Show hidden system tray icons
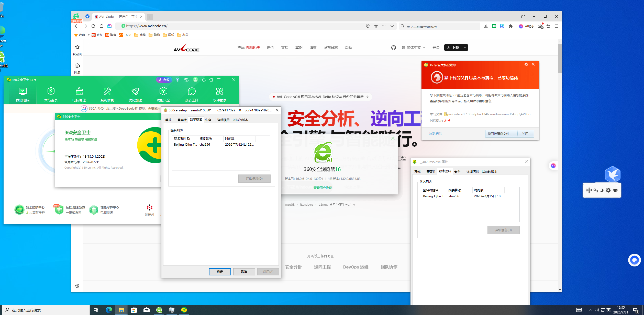The width and height of the screenshot is (644, 315). click(591, 310)
